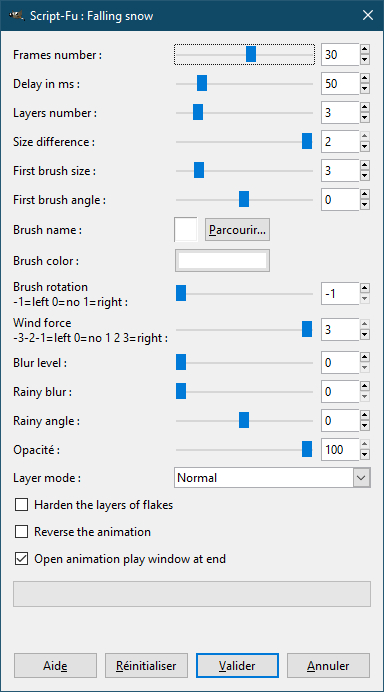Uncheck Open animation play window at end
384x692 pixels.
coord(21,559)
